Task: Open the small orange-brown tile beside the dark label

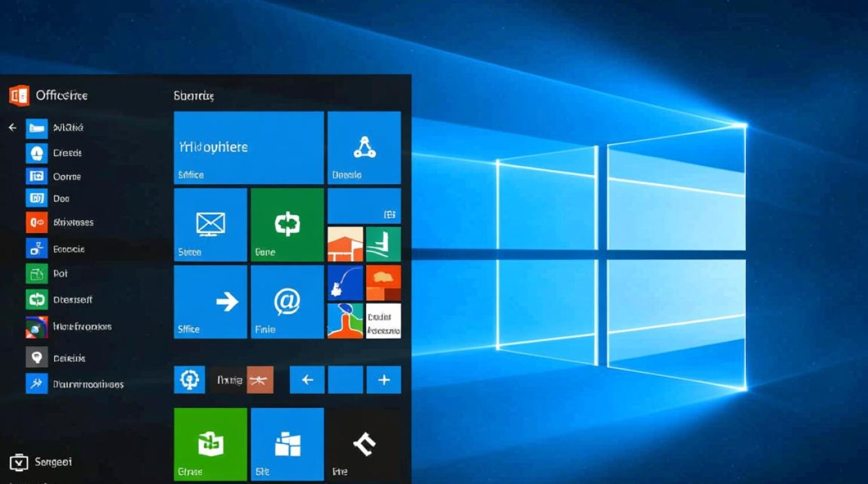Action: 260,379
